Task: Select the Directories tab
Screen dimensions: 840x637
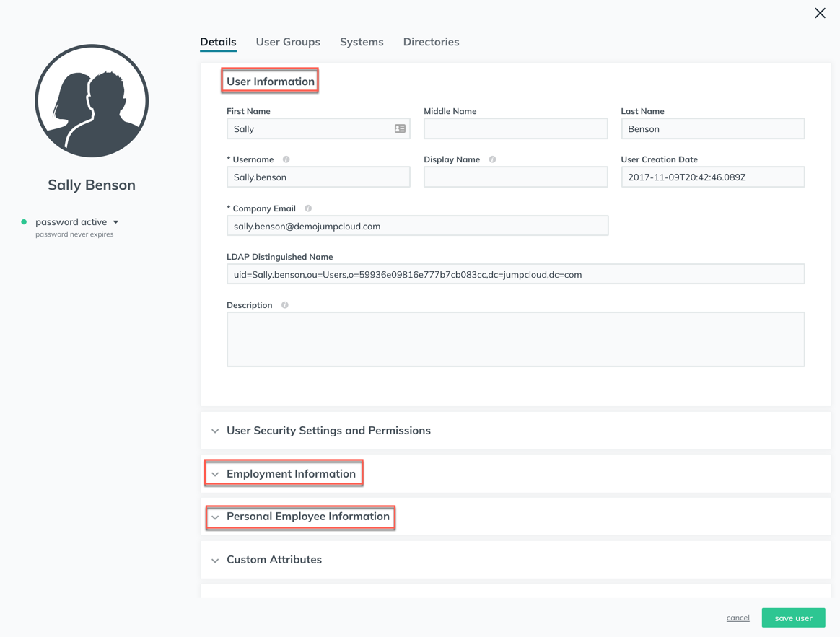Action: [x=431, y=42]
